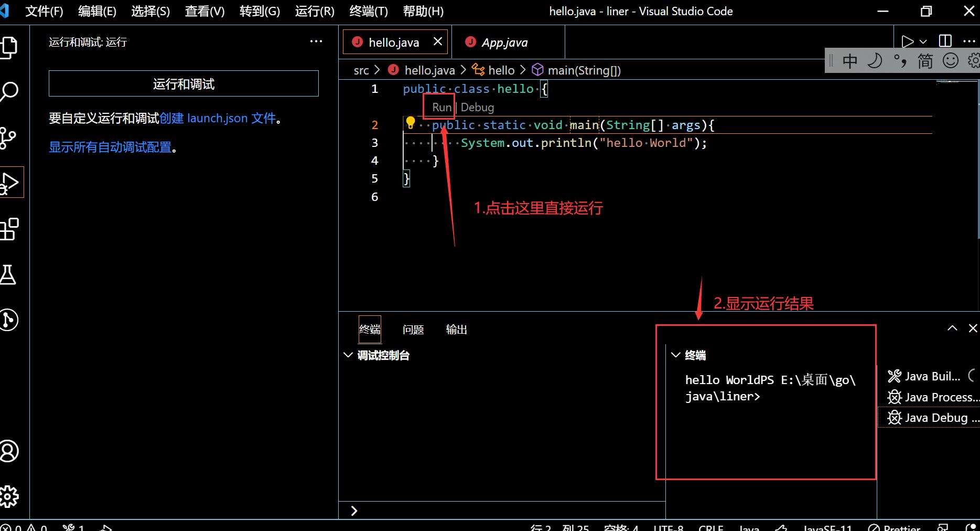The width and height of the screenshot is (980, 531).
Task: Open the Extensions view icon
Action: (x=10, y=229)
